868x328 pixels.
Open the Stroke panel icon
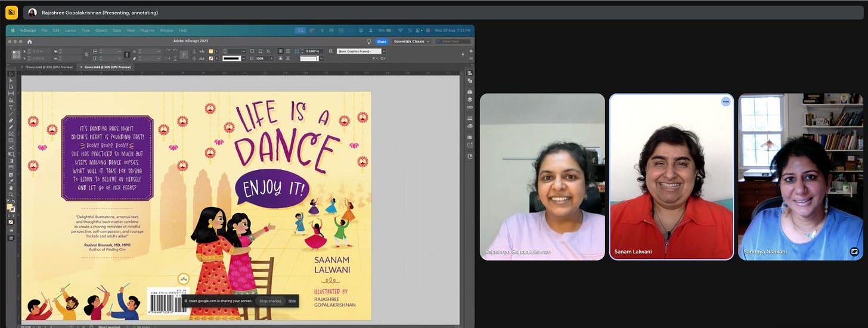[x=470, y=118]
